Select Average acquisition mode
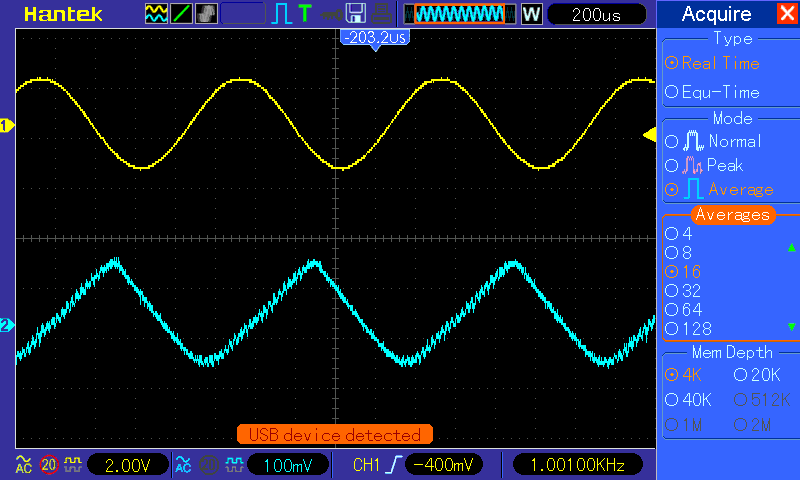This screenshot has width=800, height=480. [x=719, y=190]
